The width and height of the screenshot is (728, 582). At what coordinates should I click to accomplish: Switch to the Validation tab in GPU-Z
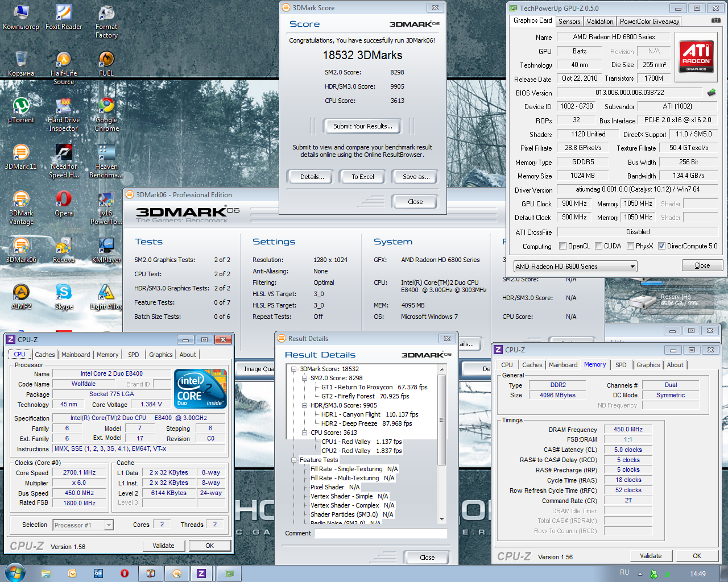(600, 22)
